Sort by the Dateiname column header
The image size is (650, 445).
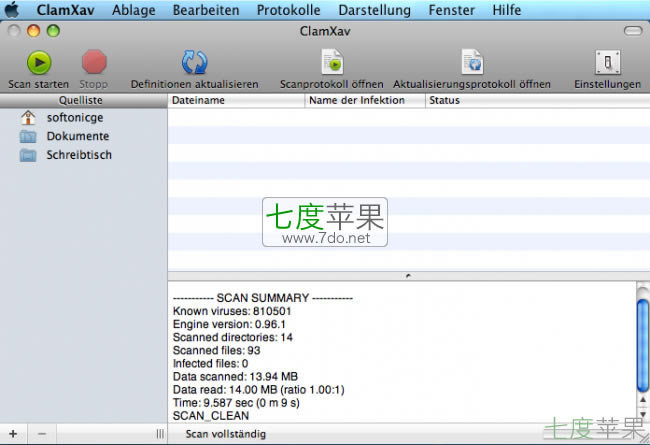pyautogui.click(x=236, y=100)
